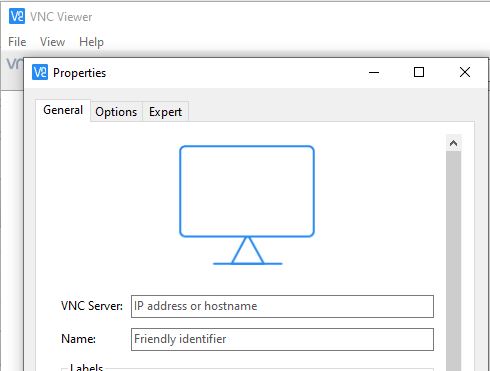This screenshot has height=371, width=490.
Task: Open the View menu in VNC Viewer
Action: (52, 42)
